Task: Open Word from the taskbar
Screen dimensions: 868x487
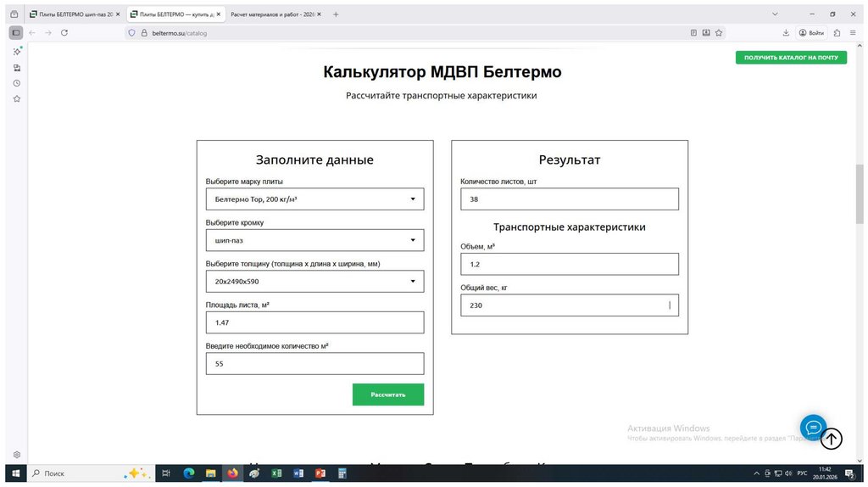Action: tap(298, 473)
